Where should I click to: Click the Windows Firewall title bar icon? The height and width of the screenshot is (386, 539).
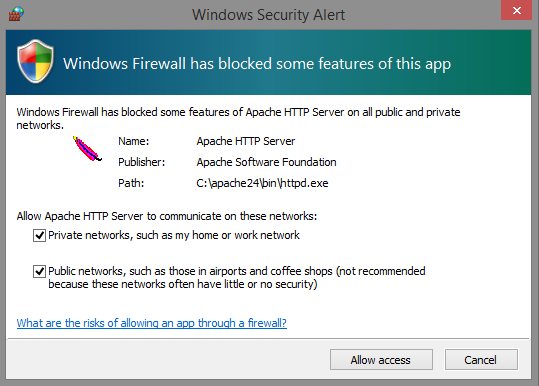16,14
